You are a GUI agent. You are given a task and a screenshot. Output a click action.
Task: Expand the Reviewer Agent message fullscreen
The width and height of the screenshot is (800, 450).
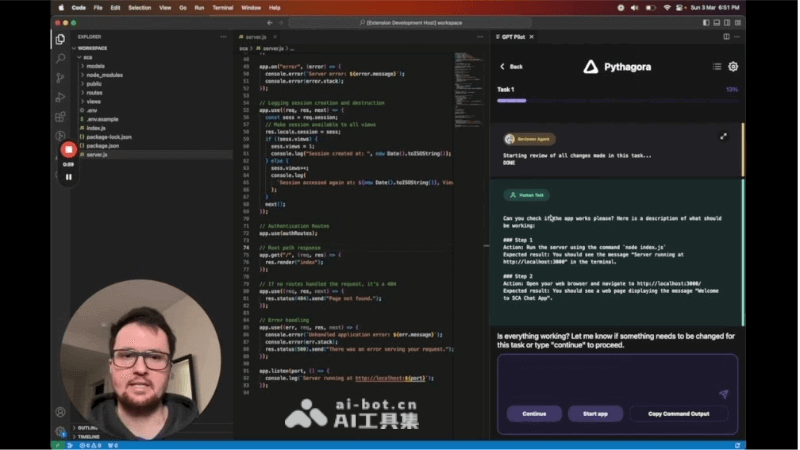tap(723, 136)
